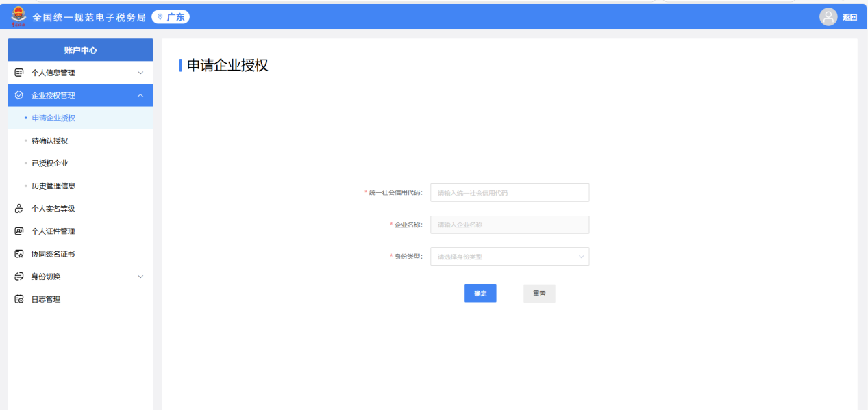Click the 统一社会信用代码 input field
Viewport: 868px width, 410px height.
click(x=509, y=193)
